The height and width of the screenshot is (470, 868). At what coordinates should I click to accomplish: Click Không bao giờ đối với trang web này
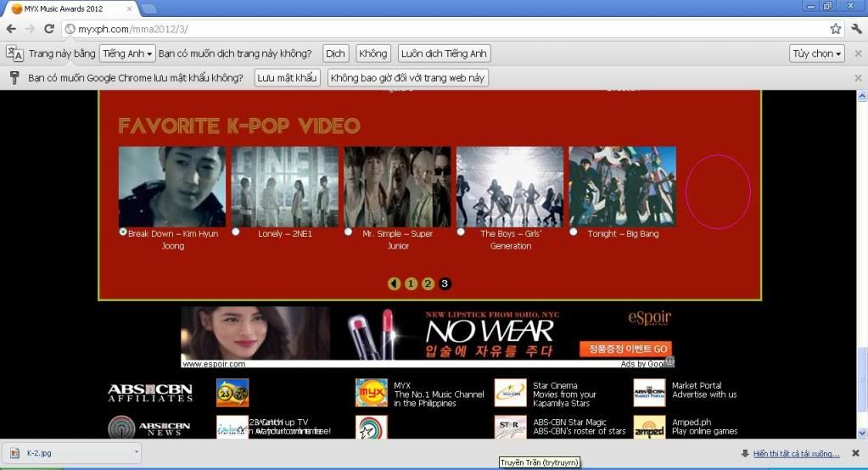pos(407,77)
